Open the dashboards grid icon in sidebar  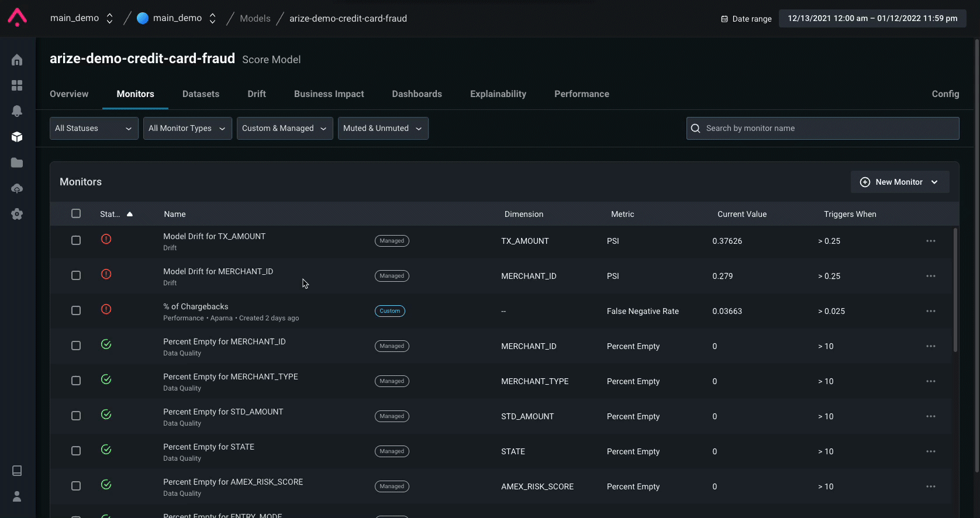pos(17,85)
